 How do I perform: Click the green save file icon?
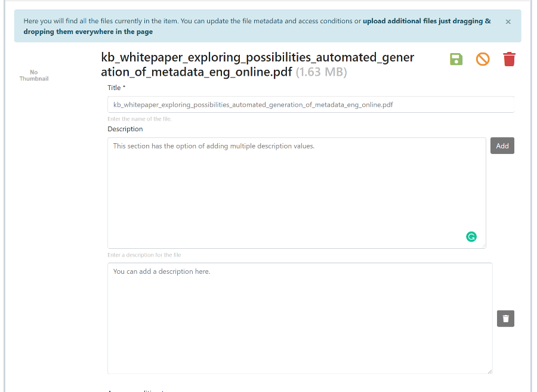tap(456, 59)
